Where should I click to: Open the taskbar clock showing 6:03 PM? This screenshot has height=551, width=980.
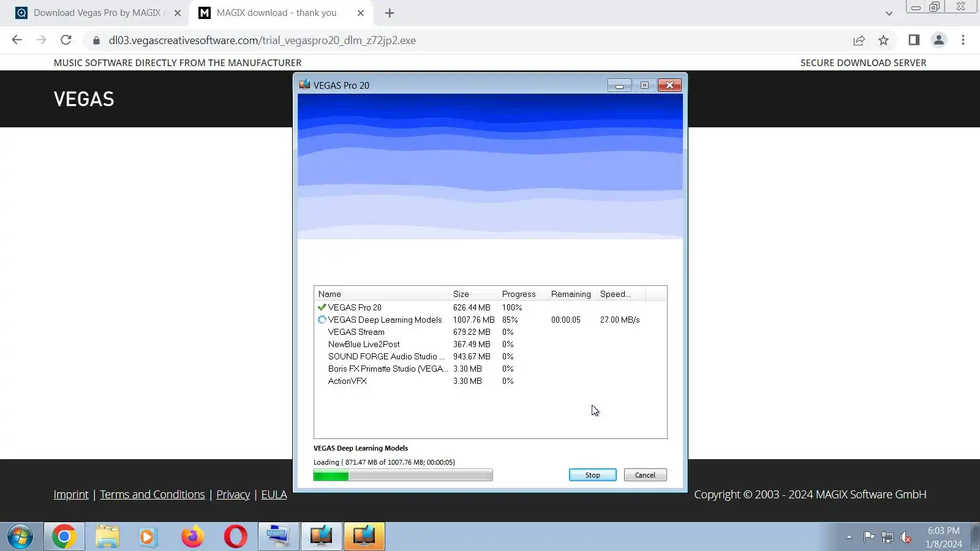coord(943,537)
